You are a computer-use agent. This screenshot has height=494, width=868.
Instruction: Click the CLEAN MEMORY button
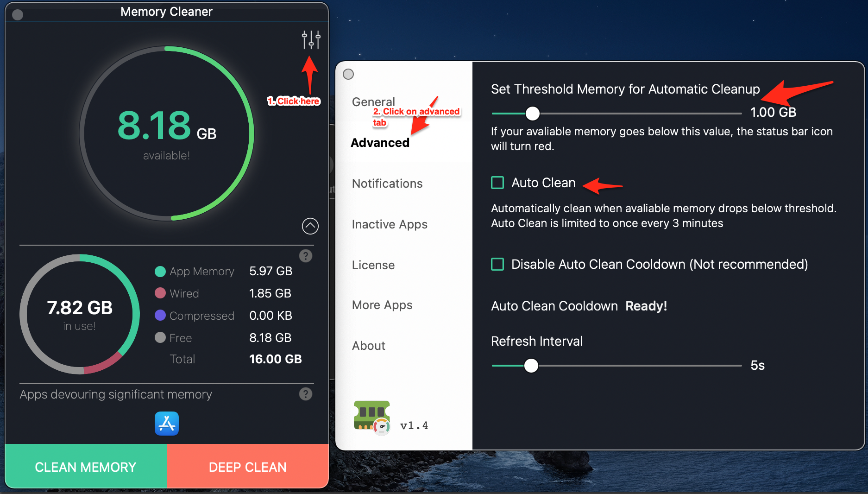pos(86,466)
